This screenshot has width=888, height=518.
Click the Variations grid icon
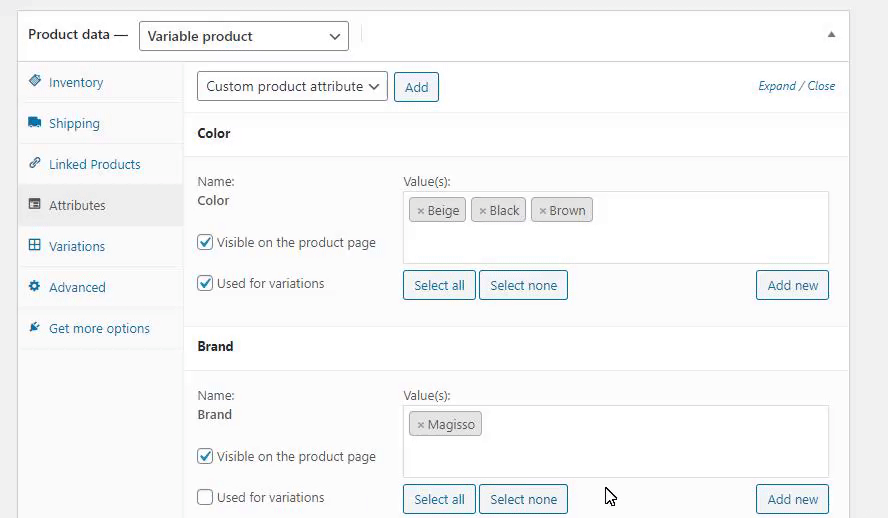point(35,246)
